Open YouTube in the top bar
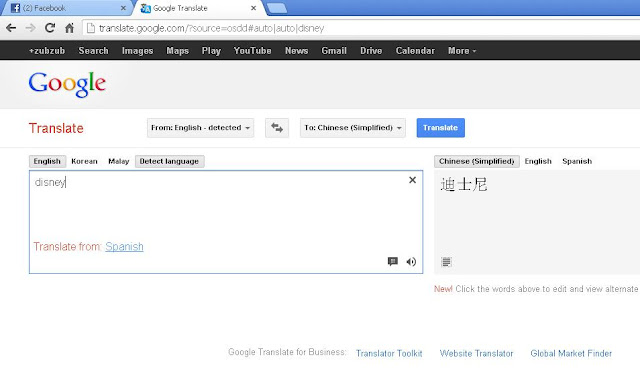 coord(253,51)
